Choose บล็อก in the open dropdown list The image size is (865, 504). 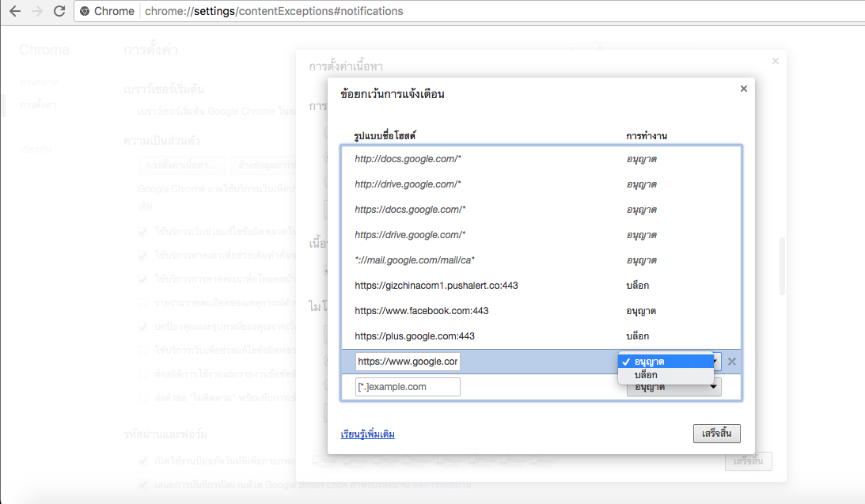[666, 375]
